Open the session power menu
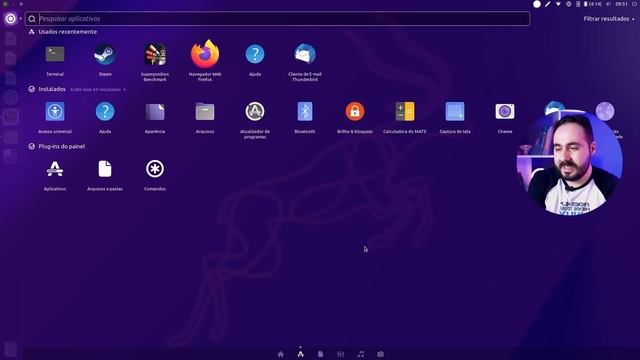This screenshot has height=360, width=640. (x=635, y=4)
